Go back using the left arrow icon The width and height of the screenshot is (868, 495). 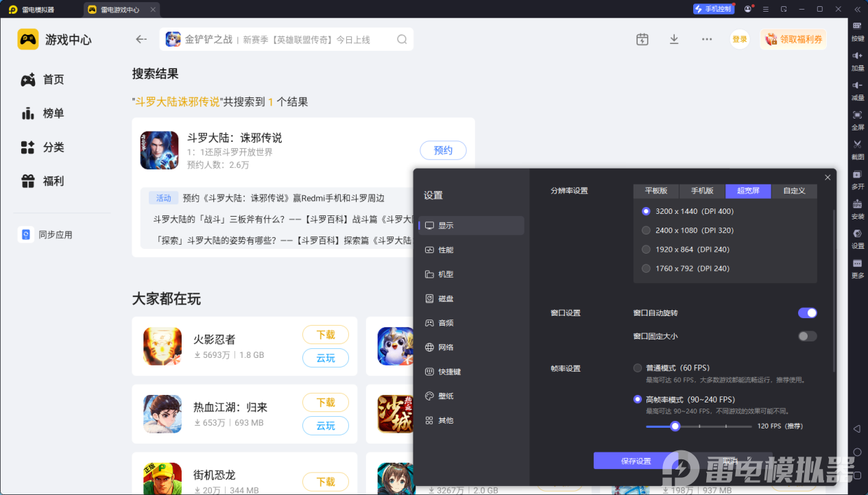click(x=141, y=39)
